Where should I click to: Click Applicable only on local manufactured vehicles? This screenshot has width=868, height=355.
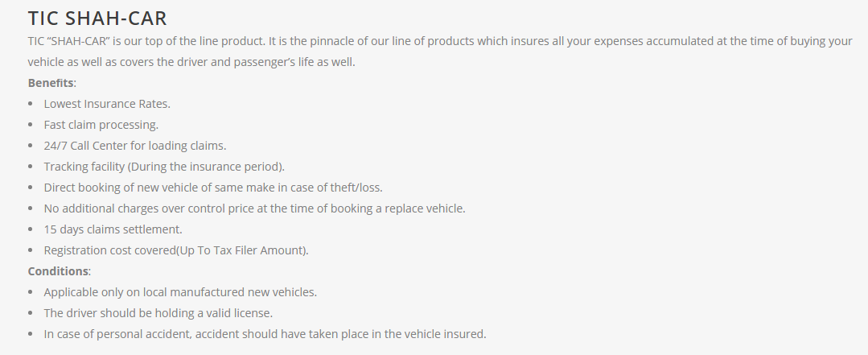point(180,292)
